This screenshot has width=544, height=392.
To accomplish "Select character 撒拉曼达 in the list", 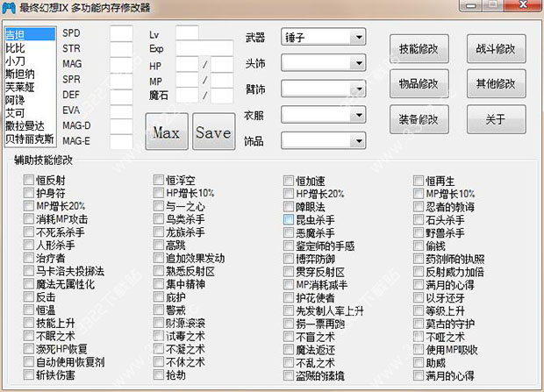I will pos(30,126).
